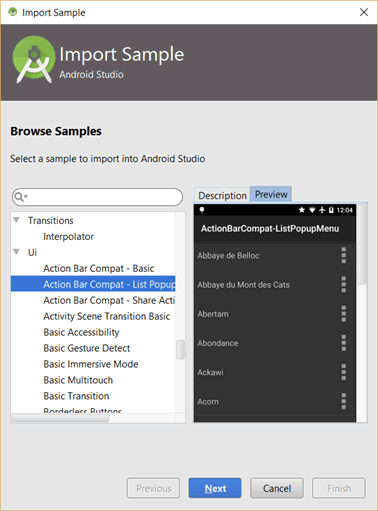This screenshot has width=378, height=511.
Task: Switch to the Description tab
Action: click(222, 195)
